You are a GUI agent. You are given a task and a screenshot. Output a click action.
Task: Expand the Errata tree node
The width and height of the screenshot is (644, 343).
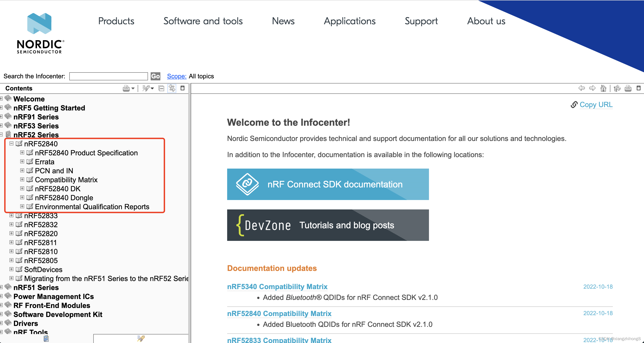point(22,162)
